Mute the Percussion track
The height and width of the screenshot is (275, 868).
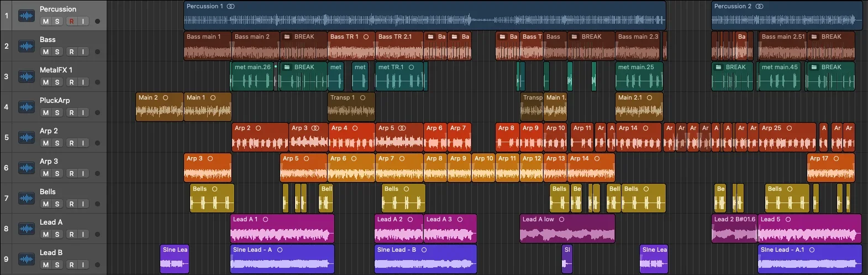click(46, 22)
